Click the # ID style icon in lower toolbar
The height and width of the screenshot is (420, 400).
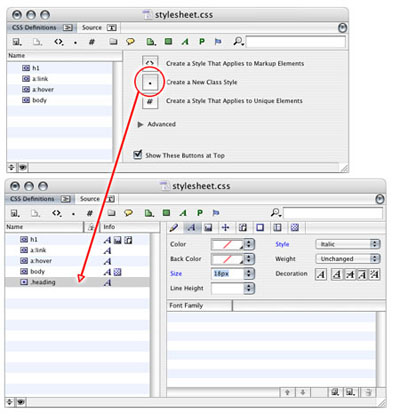[90, 213]
